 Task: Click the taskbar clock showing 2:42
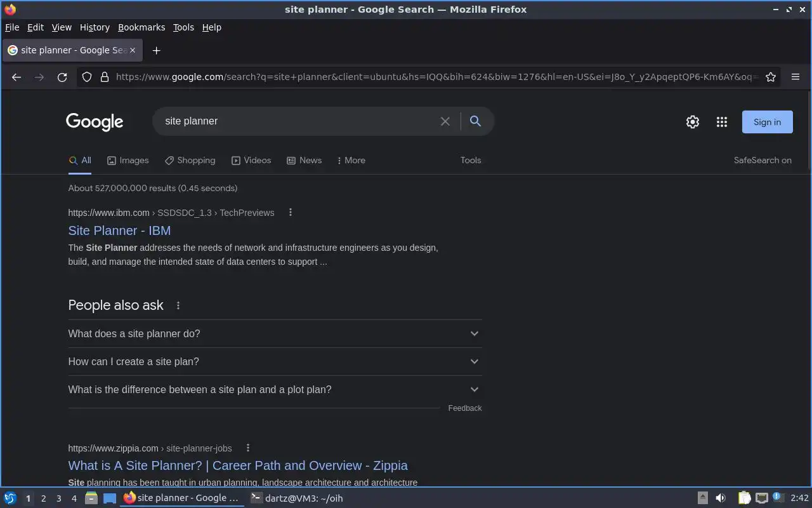tap(800, 498)
